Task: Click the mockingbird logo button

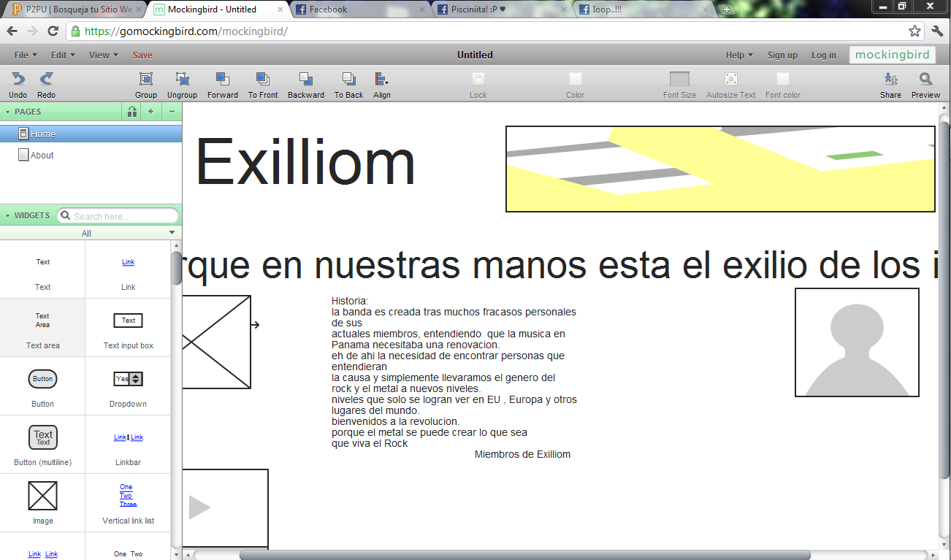Action: pos(893,55)
